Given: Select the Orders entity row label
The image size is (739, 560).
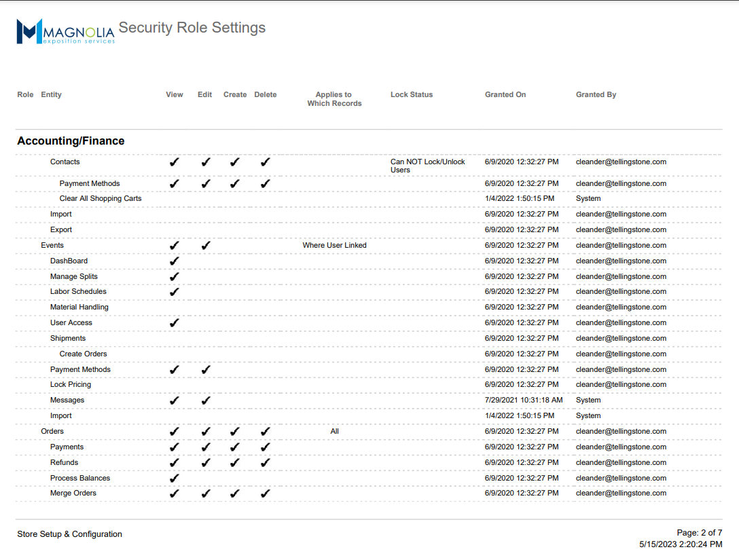Looking at the screenshot, I should coord(52,432).
